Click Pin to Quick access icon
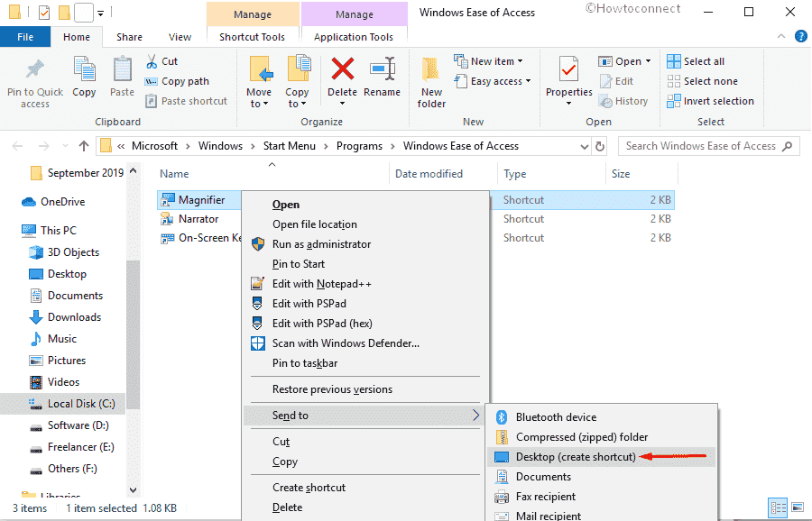 [35, 70]
